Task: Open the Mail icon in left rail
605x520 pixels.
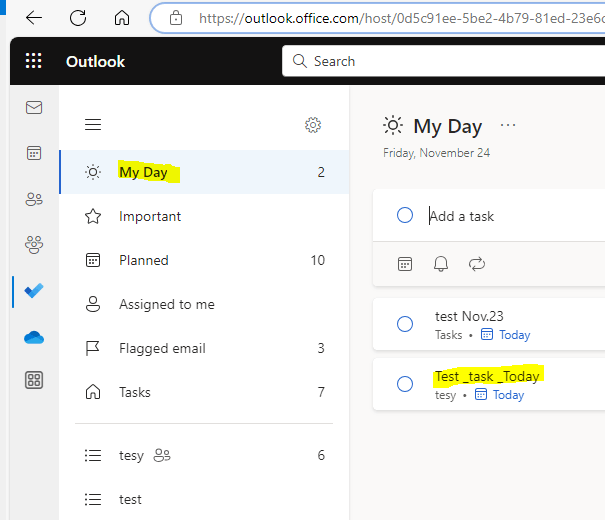Action: 34,108
